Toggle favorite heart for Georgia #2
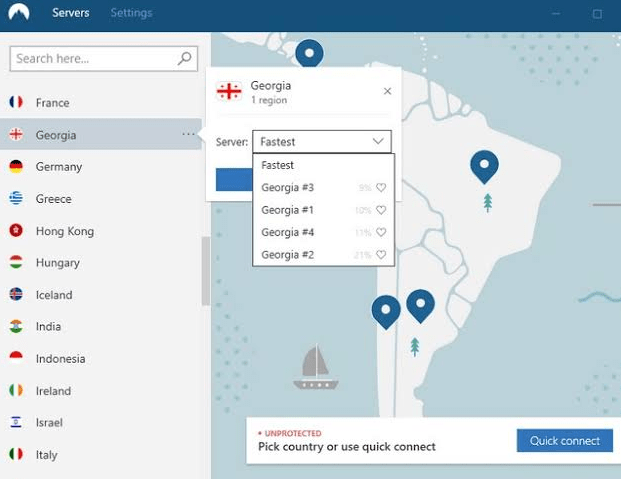Screen dimensions: 621x479 pos(381,255)
